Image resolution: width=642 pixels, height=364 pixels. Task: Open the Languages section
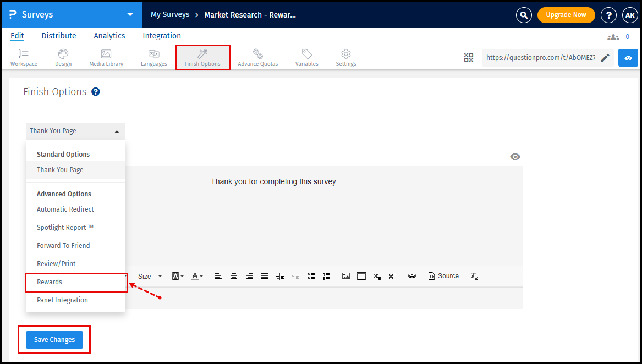pyautogui.click(x=153, y=57)
